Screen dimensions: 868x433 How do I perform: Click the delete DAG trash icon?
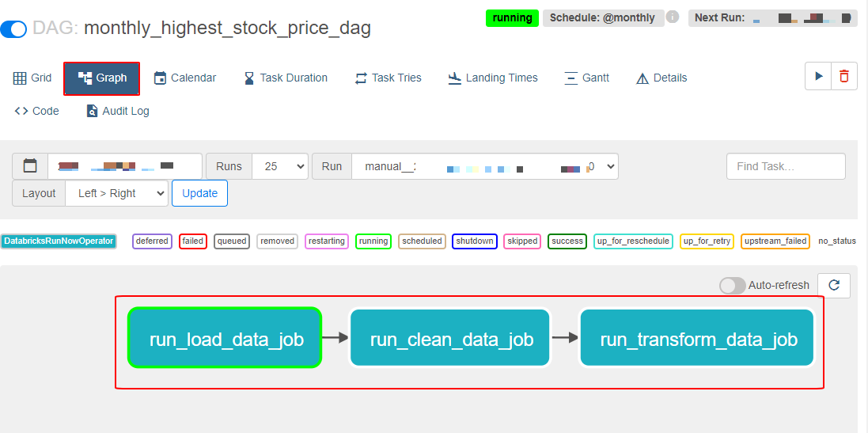844,76
